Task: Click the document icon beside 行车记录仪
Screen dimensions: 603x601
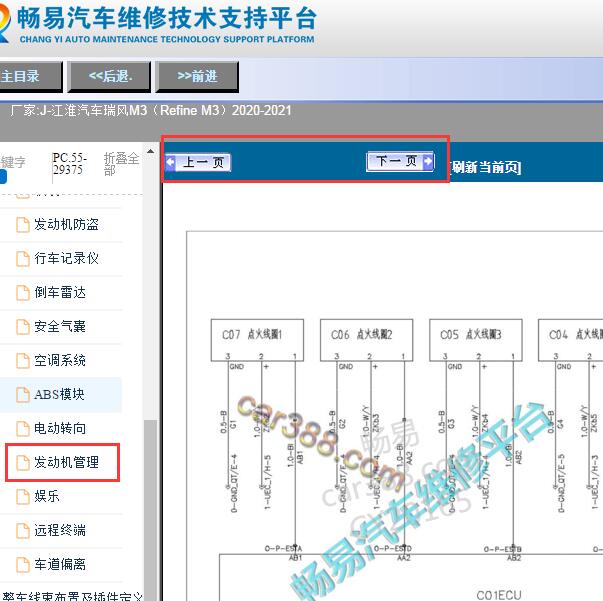Action: point(23,259)
